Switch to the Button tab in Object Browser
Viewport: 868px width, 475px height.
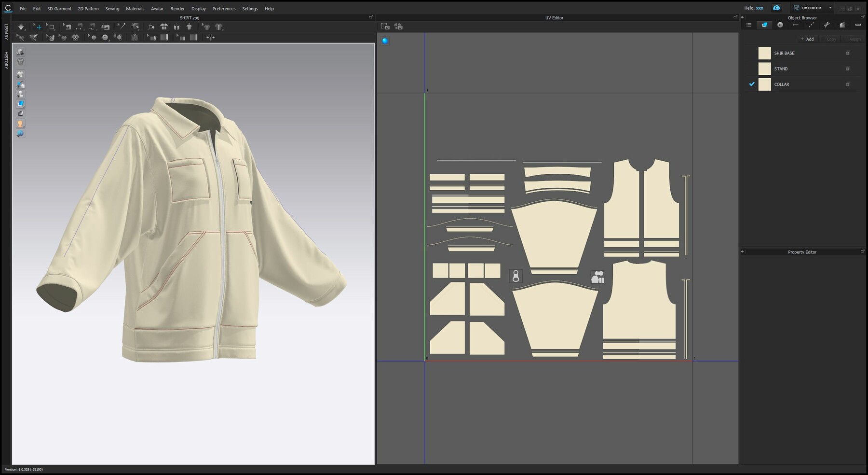(781, 25)
